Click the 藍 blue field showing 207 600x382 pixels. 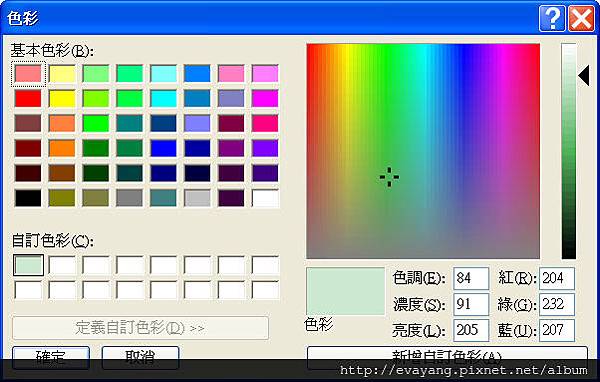[557, 330]
